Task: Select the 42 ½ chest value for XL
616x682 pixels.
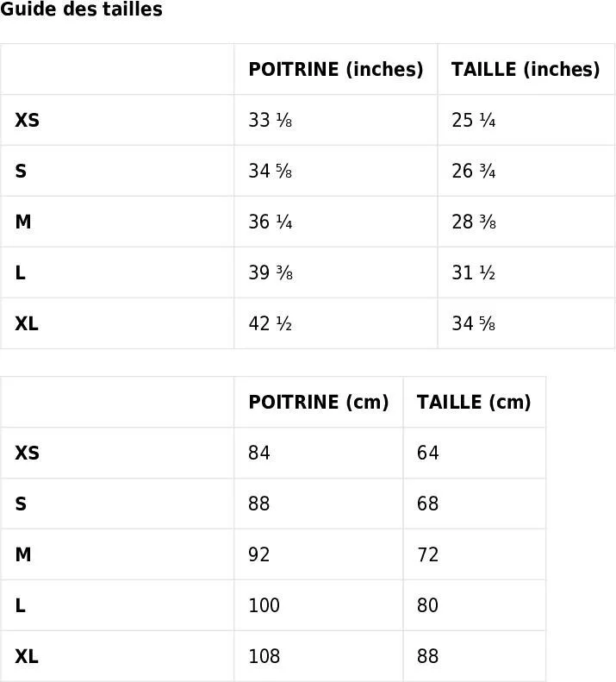Action: pos(270,323)
